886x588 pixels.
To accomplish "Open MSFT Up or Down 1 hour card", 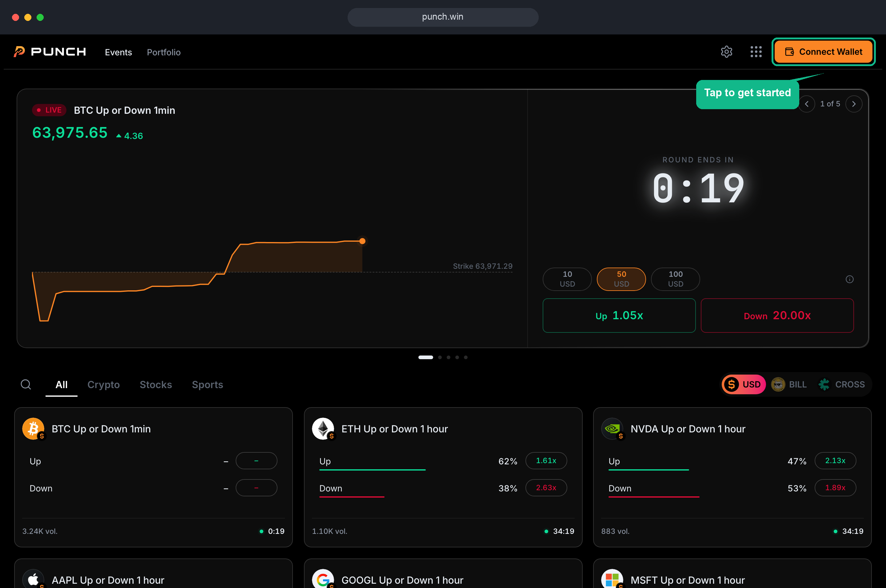I will tap(732, 574).
